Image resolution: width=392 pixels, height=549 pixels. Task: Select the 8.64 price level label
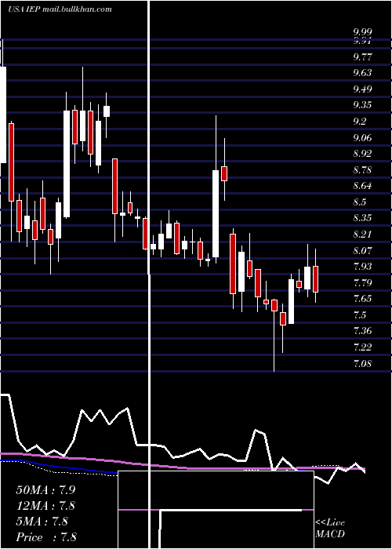point(362,186)
